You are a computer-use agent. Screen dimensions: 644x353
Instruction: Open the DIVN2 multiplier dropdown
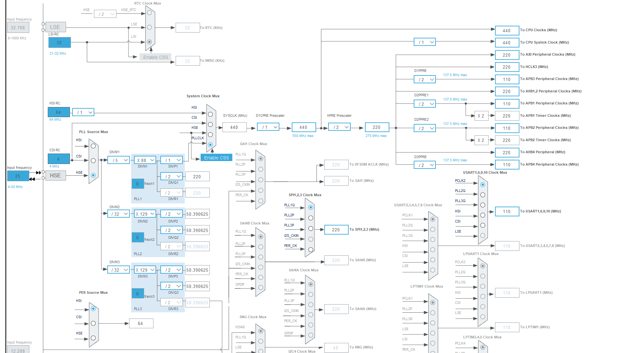(145, 214)
